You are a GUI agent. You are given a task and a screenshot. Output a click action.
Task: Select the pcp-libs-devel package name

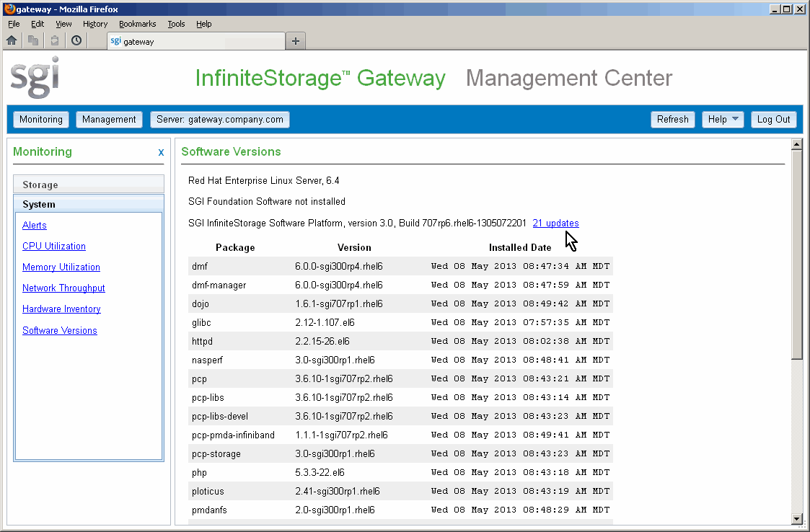[x=220, y=417]
